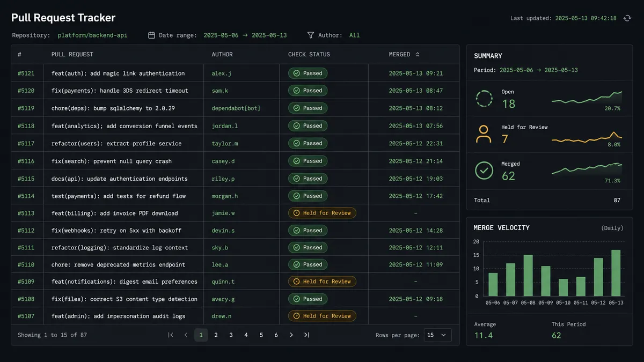Viewport: 644px width, 362px height.
Task: Click the calendar icon next to Date range
Action: click(151, 35)
